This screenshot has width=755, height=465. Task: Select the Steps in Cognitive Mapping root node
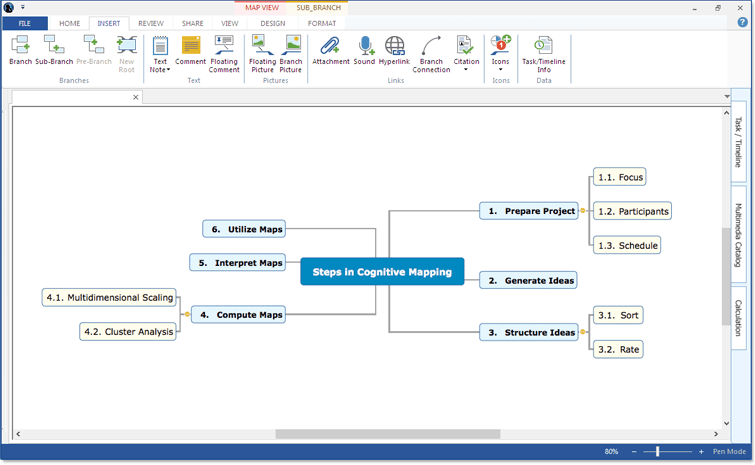click(382, 272)
